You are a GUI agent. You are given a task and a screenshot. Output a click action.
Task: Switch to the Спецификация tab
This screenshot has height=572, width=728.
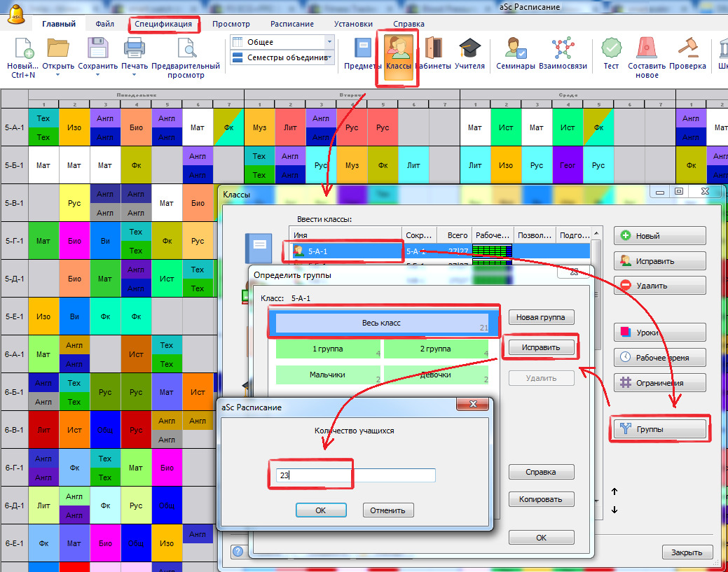coord(164,24)
